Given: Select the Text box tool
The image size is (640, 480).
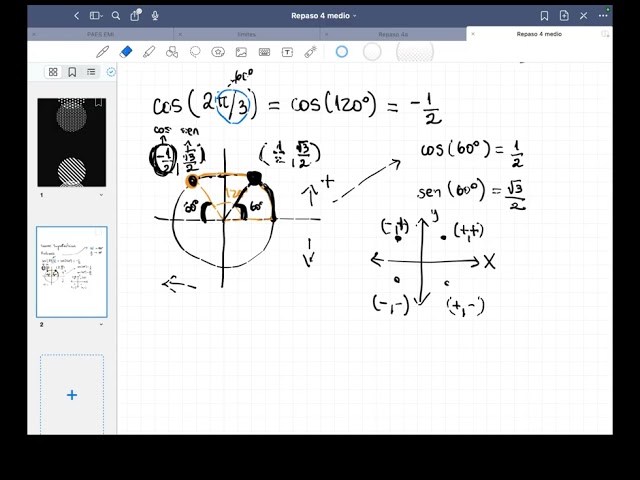Looking at the screenshot, I should (287, 52).
